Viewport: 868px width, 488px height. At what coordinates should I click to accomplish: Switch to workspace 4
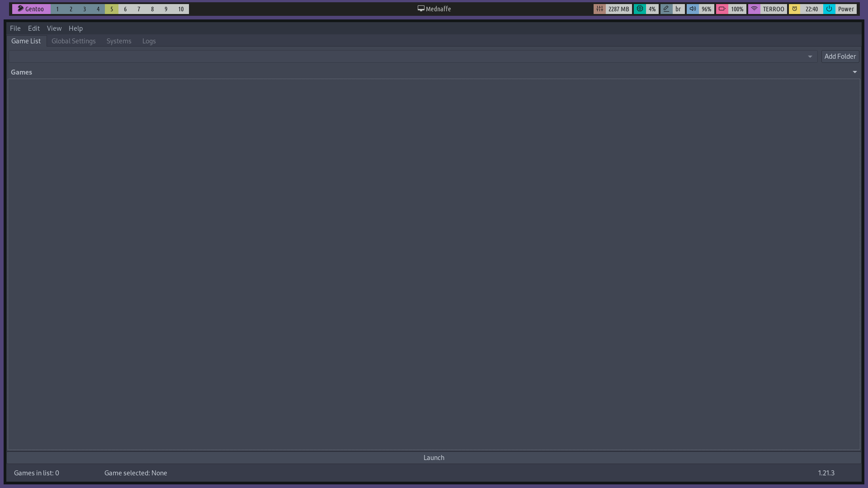tap(98, 9)
